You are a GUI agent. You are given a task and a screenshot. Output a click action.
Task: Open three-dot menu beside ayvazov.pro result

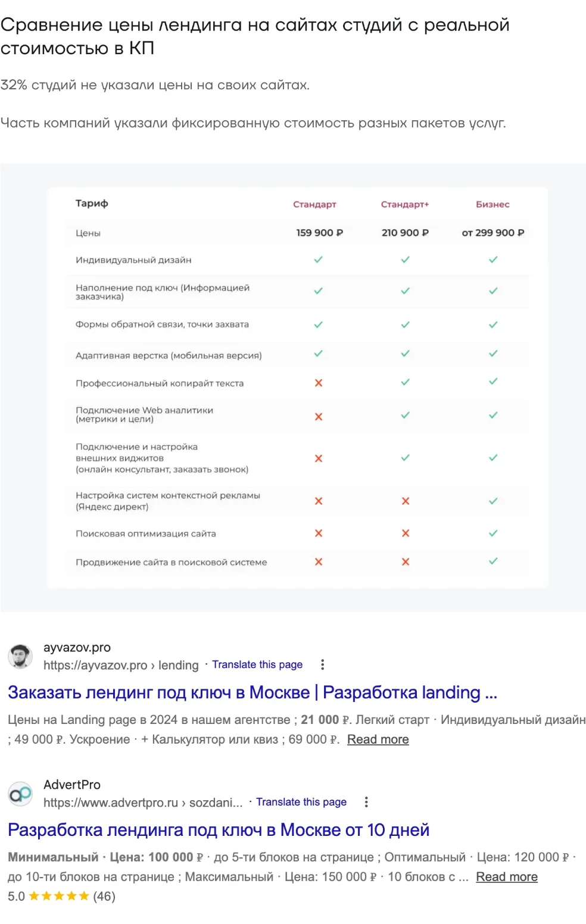click(322, 665)
